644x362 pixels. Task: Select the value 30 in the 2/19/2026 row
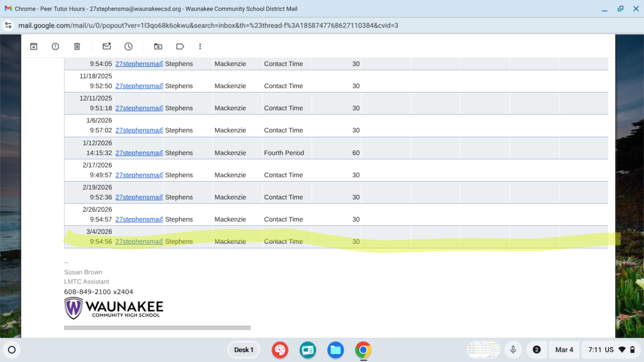(356, 197)
